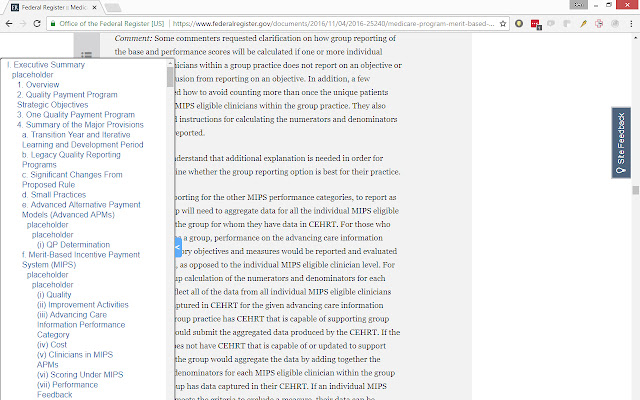Select the (i) Quality outline entry
The height and width of the screenshot is (400, 640).
54,295
